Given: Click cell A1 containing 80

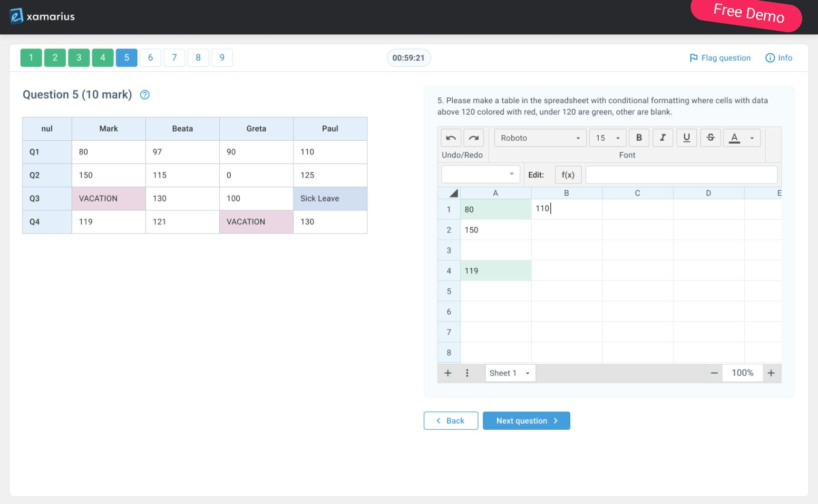Looking at the screenshot, I should tap(496, 209).
